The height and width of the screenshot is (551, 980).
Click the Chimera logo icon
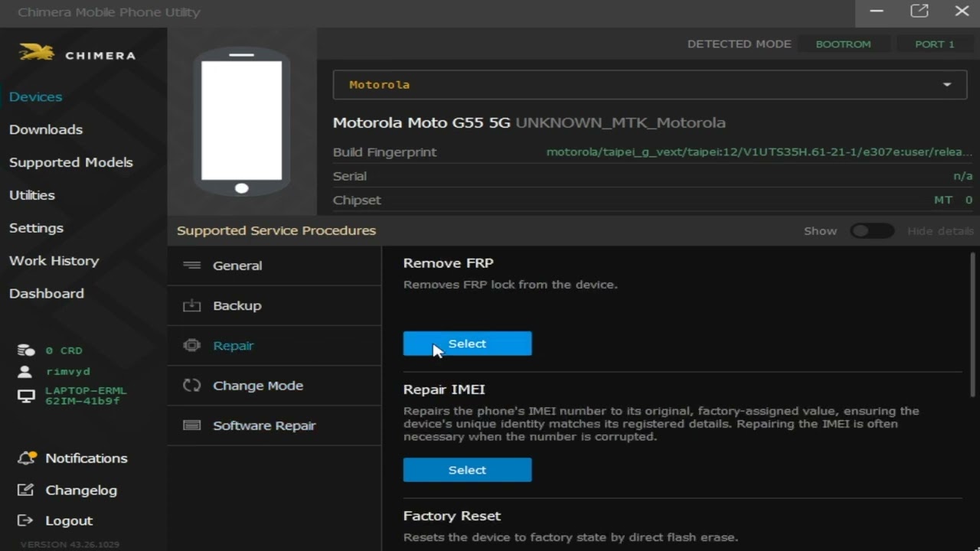(37, 53)
